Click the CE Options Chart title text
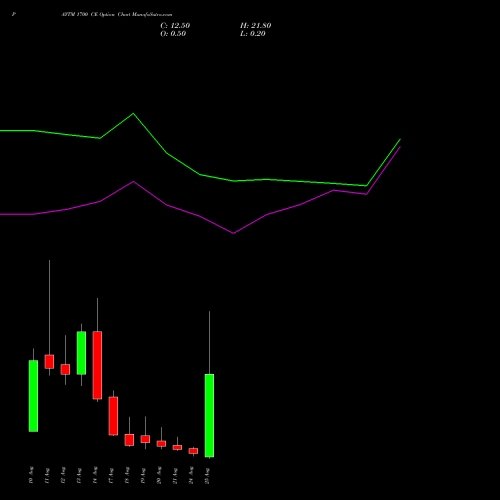Screen dimensions: 500x500 pyautogui.click(x=117, y=14)
